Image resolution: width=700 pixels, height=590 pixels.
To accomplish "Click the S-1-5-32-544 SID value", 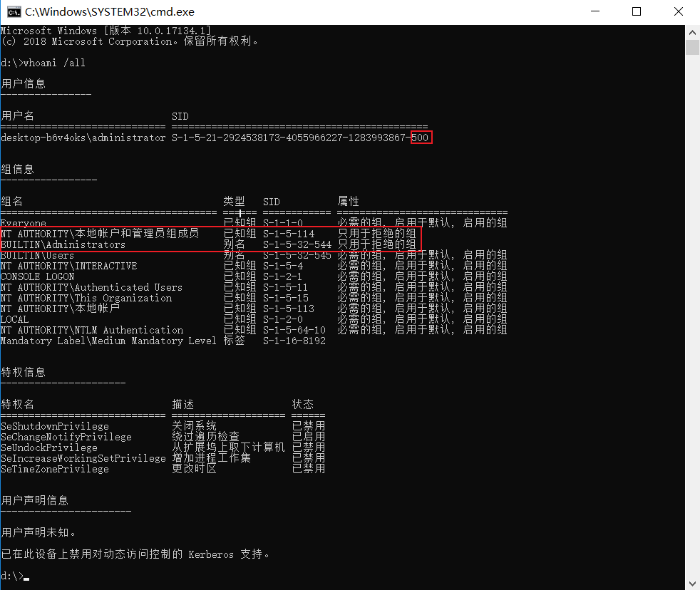I will pos(297,244).
